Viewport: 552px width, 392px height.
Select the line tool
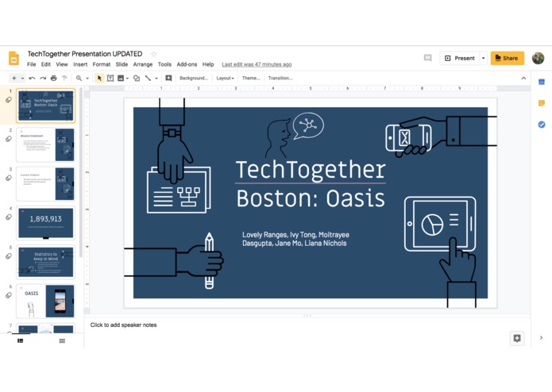click(x=149, y=78)
